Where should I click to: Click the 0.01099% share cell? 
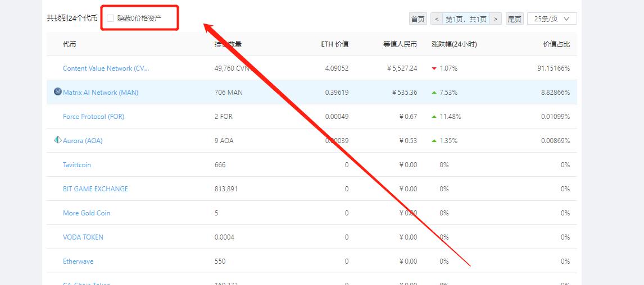(556, 117)
